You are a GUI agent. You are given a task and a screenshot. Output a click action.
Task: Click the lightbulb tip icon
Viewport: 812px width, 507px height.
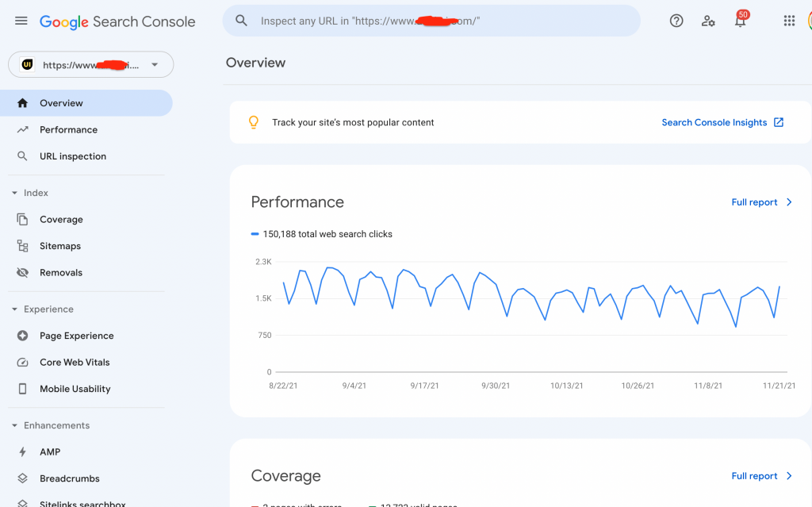click(x=253, y=122)
